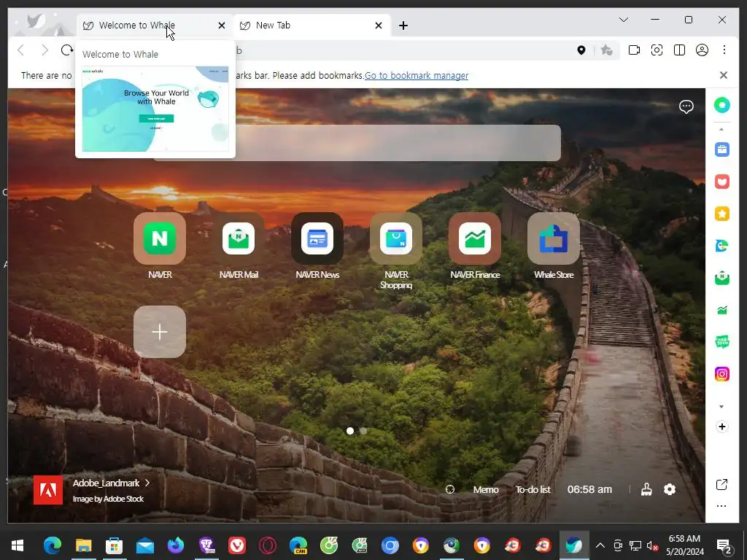Click the 06:58 am clock widget
The width and height of the screenshot is (747, 560).
[589, 489]
